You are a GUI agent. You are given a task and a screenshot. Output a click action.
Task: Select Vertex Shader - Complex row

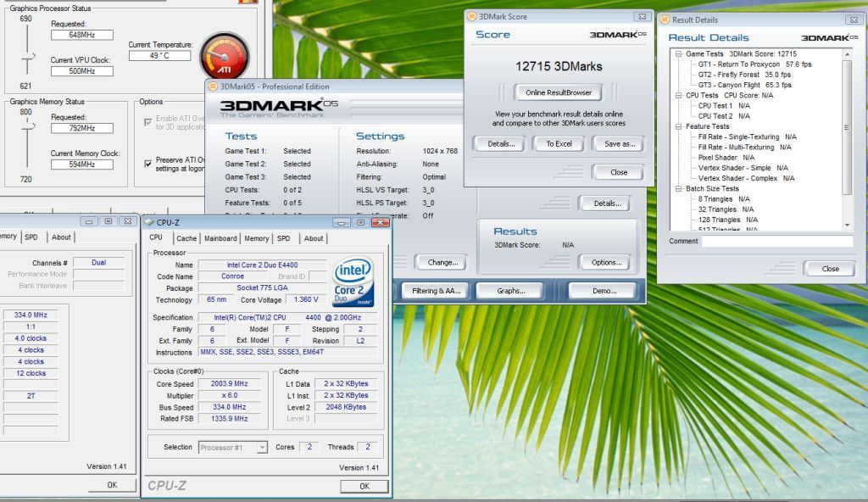click(x=746, y=178)
